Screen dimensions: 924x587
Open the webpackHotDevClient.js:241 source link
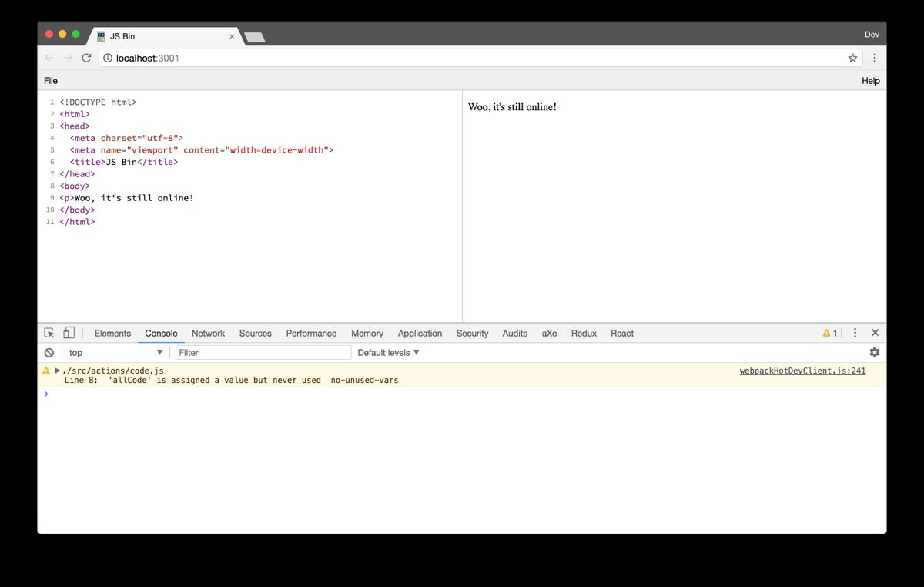(802, 371)
